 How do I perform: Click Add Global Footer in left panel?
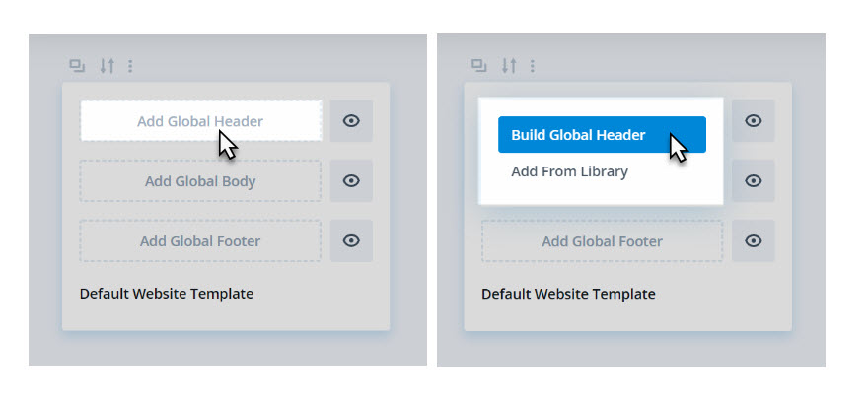pyautogui.click(x=200, y=240)
